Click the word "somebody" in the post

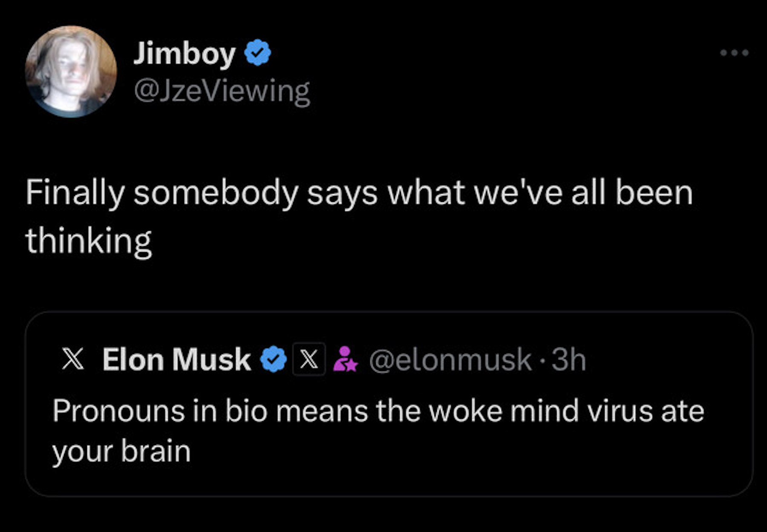tap(216, 193)
